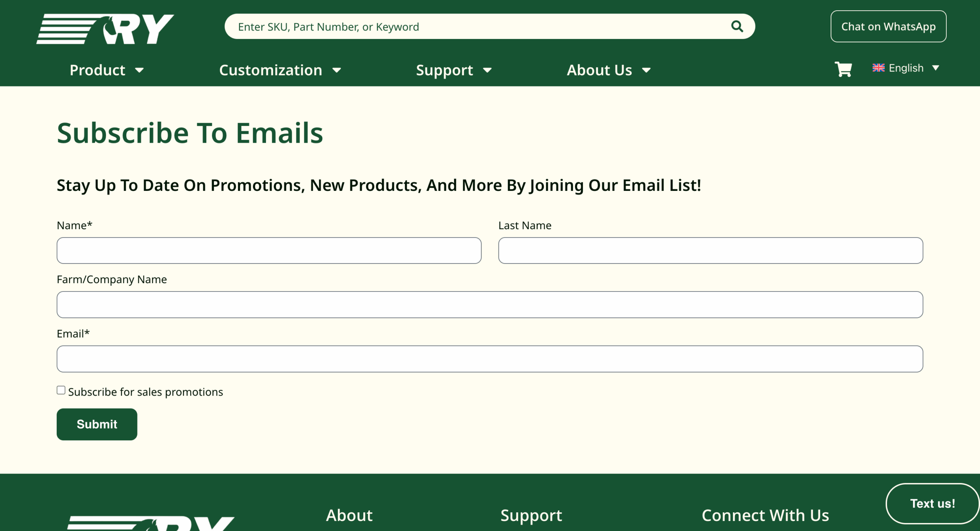Click into the Email input field
Screen dimensions: 980x531
click(x=490, y=359)
